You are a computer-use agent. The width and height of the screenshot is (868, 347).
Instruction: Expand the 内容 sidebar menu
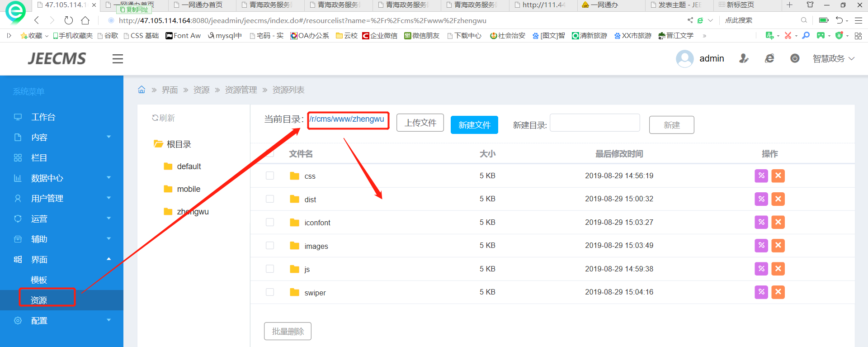[x=61, y=137]
